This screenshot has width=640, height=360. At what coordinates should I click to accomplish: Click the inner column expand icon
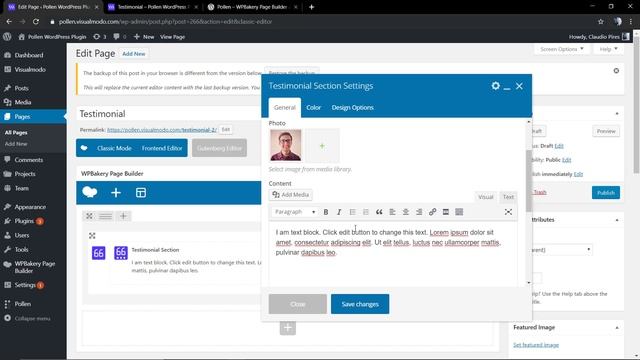pos(92,236)
